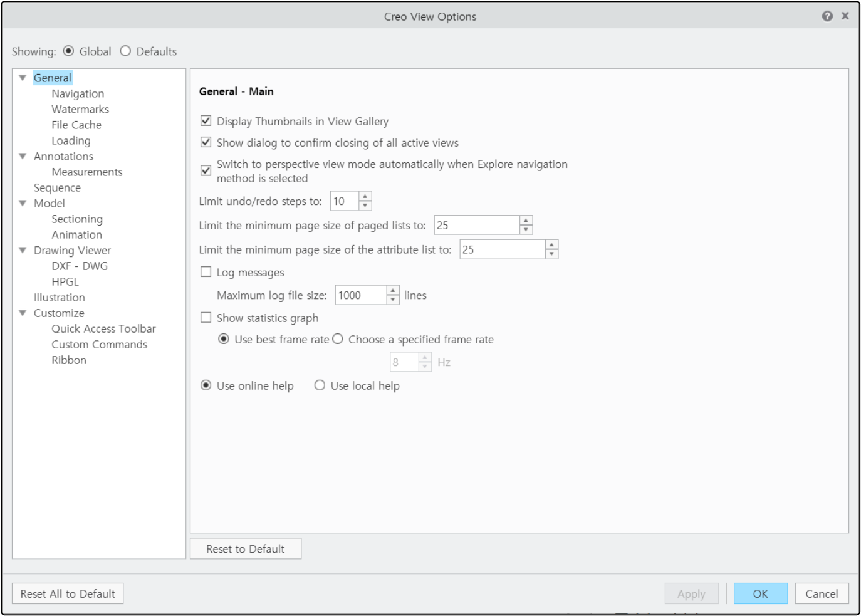Image resolution: width=861 pixels, height=616 pixels.
Task: Click the paged lists page size field
Action: pyautogui.click(x=477, y=225)
